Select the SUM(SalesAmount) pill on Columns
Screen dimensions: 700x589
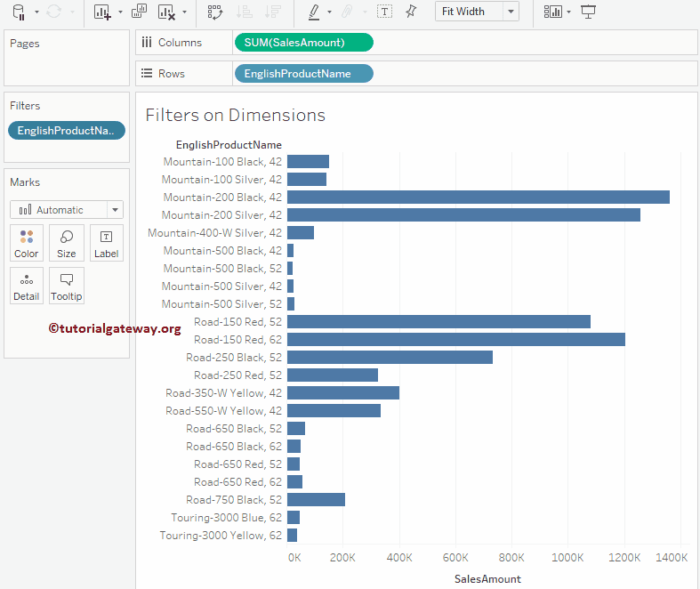303,43
